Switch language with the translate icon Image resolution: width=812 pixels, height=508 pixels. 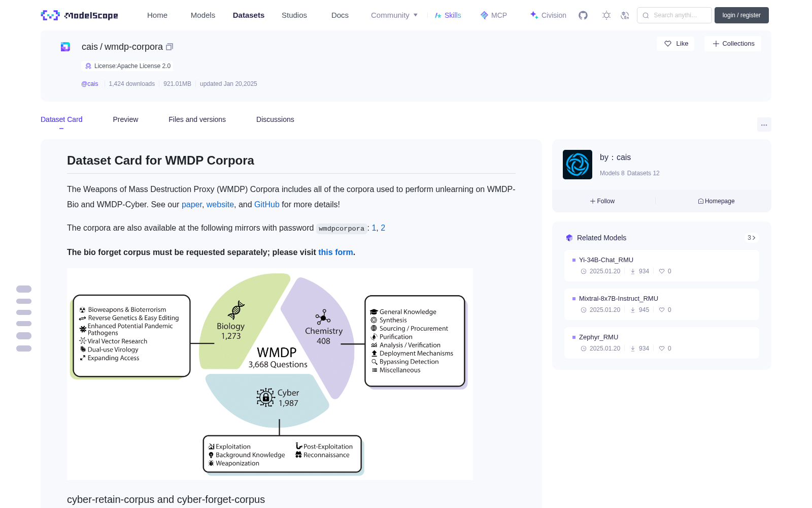click(625, 15)
